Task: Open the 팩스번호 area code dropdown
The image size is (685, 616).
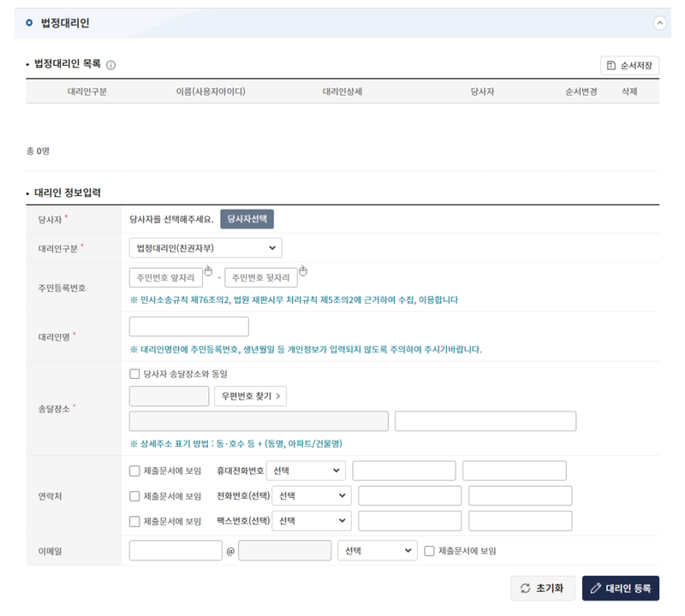Action: point(312,521)
